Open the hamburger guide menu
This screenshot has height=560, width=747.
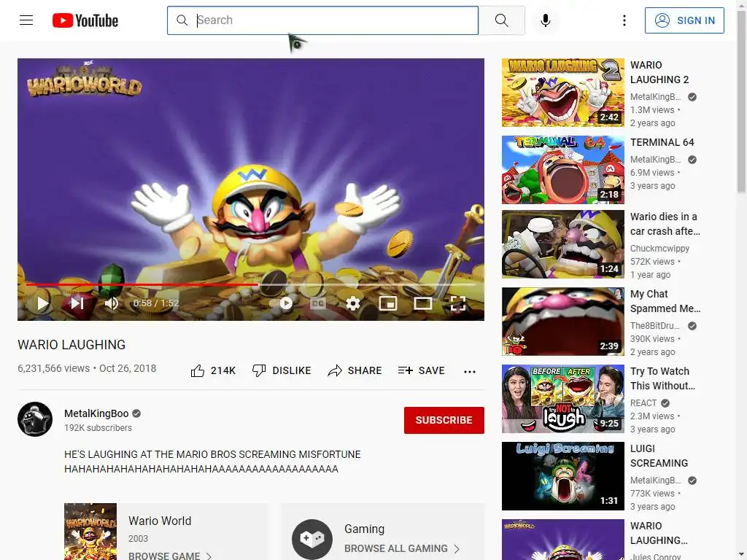26,20
